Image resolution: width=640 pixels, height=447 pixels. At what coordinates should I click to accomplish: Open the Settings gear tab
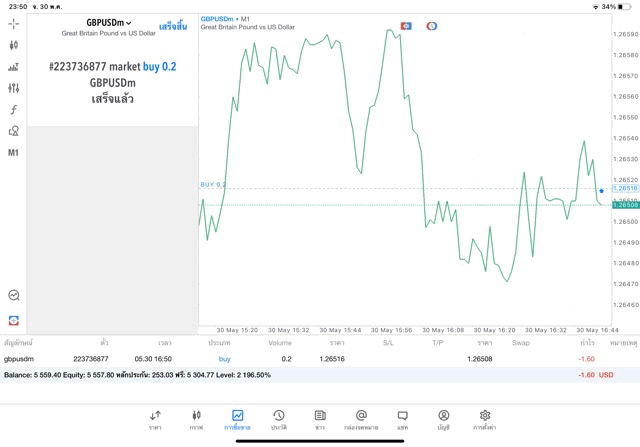(485, 419)
